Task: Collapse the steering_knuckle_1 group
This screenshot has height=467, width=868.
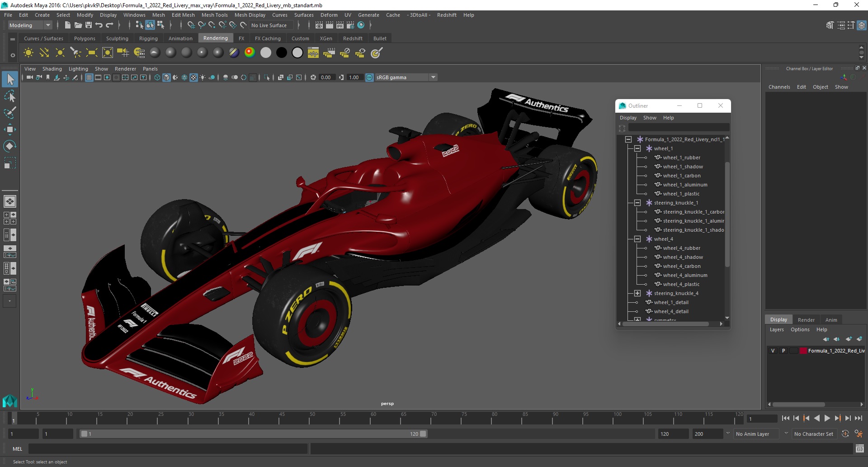Action: 637,203
